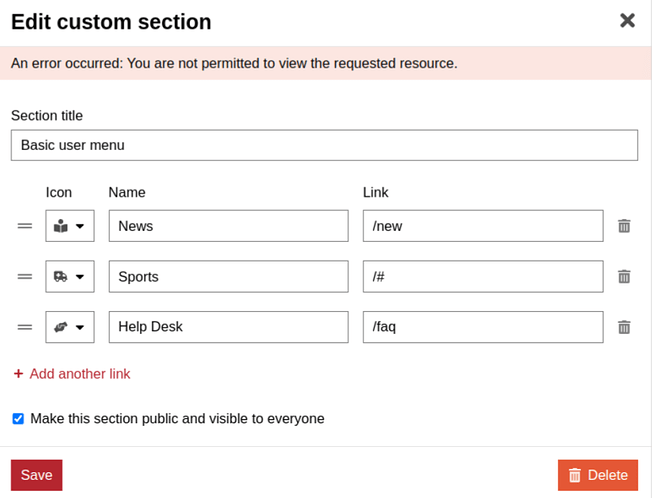Click the Make this section public label
The height and width of the screenshot is (500, 652).
177,418
